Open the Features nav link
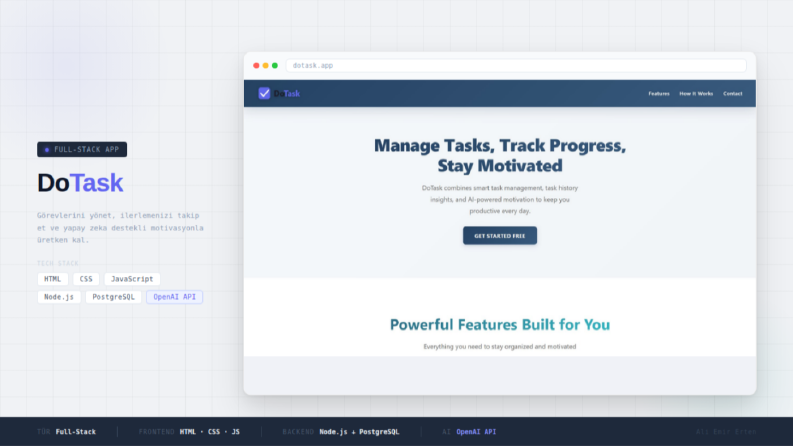Image resolution: width=793 pixels, height=446 pixels. pos(659,94)
